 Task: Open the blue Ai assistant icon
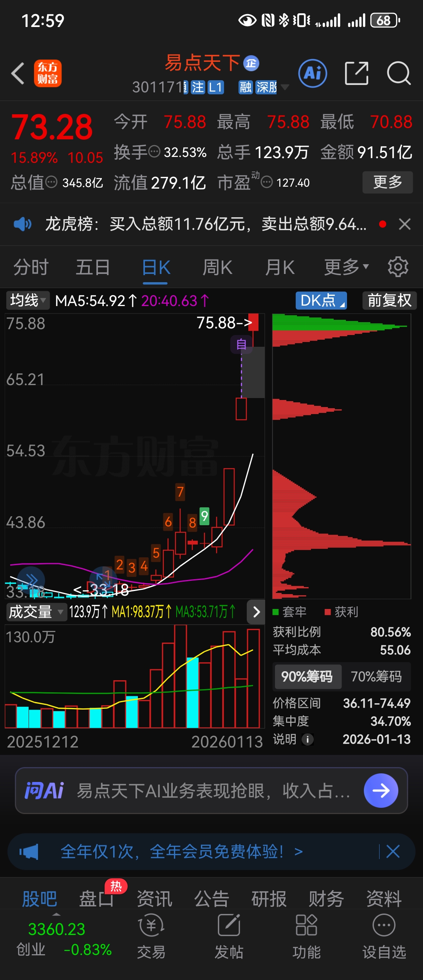click(x=313, y=73)
